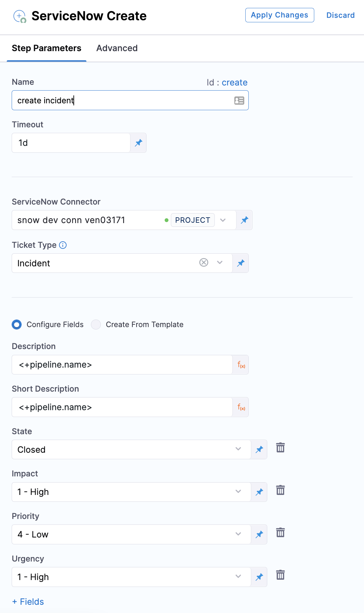The width and height of the screenshot is (364, 613).
Task: Delete the State field row
Action: click(280, 448)
